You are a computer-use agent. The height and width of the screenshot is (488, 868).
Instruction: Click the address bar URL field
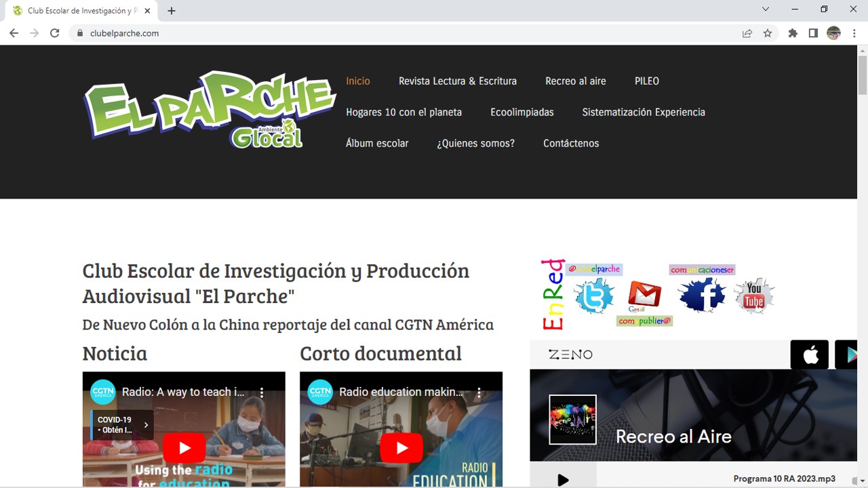pyautogui.click(x=407, y=33)
